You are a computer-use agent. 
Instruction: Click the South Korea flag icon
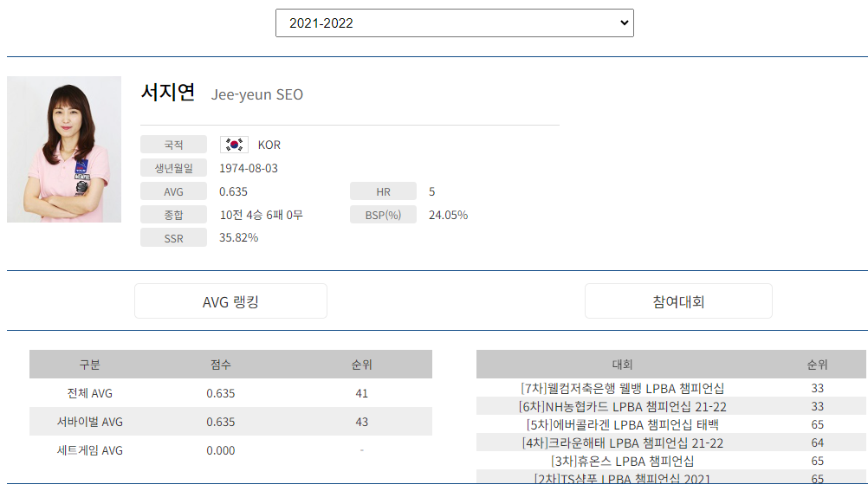(x=234, y=145)
